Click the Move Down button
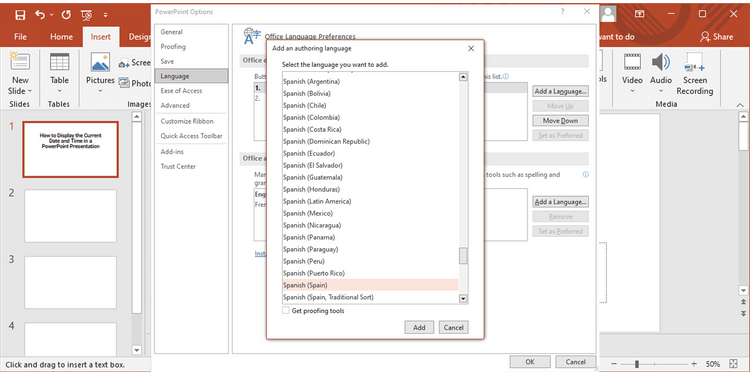This screenshot has height=375, width=750. pyautogui.click(x=560, y=121)
